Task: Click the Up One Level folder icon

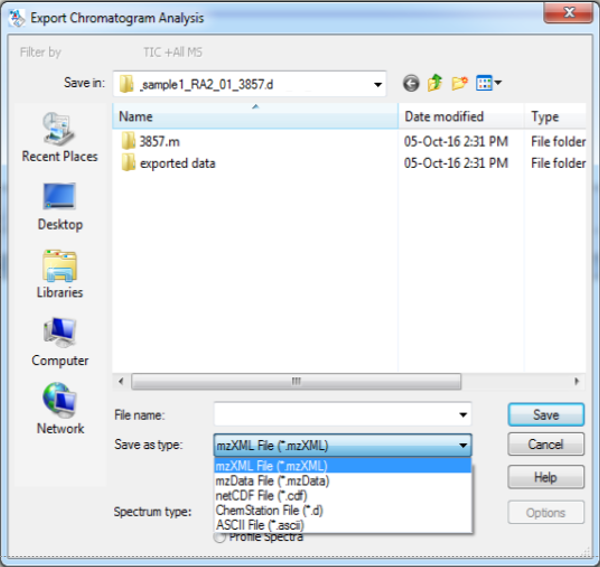Action: coord(435,83)
